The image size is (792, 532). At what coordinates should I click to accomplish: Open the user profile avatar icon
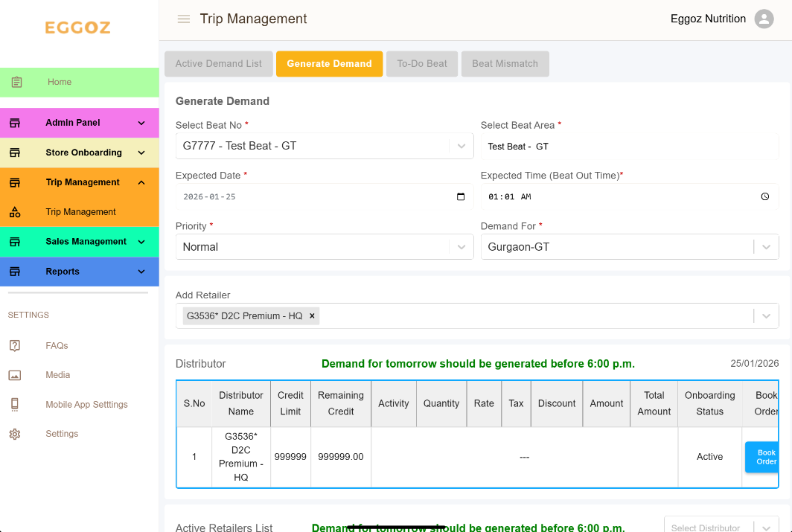764,19
